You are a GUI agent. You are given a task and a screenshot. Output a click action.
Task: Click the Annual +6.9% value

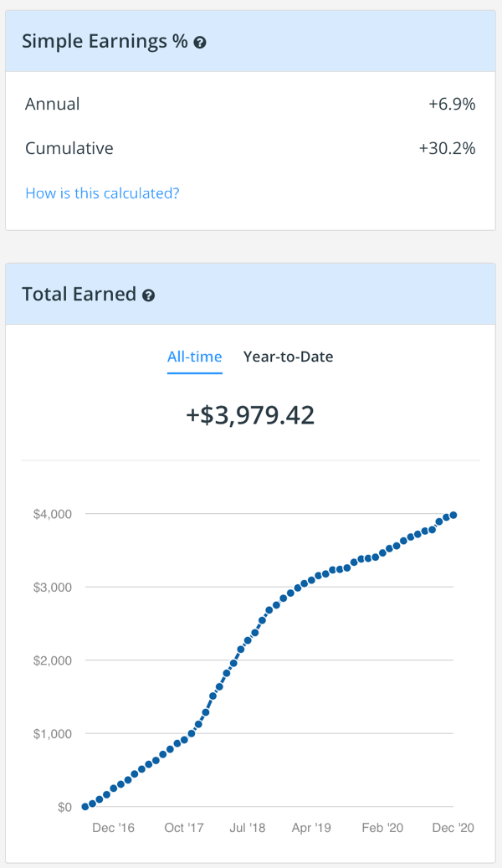click(452, 105)
